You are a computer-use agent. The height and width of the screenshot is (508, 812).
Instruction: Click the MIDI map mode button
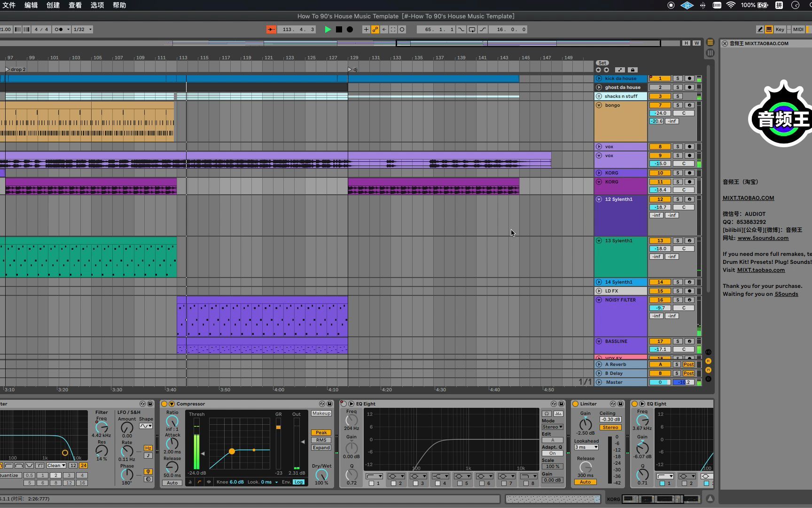click(x=798, y=29)
